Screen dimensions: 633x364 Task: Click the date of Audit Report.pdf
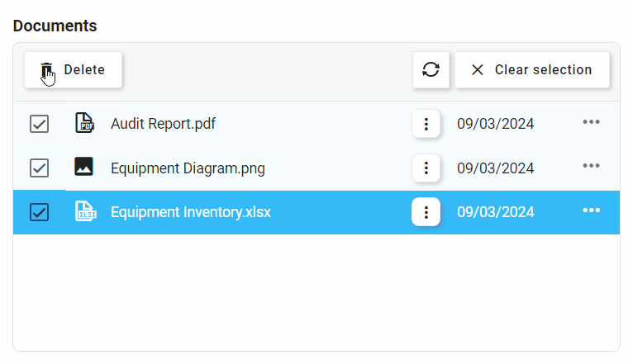coord(495,124)
